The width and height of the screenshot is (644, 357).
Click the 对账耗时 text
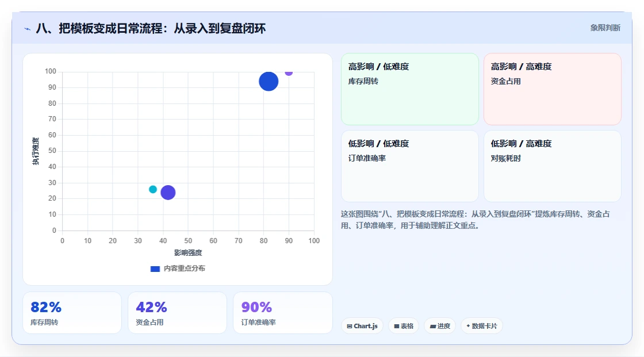[505, 158]
